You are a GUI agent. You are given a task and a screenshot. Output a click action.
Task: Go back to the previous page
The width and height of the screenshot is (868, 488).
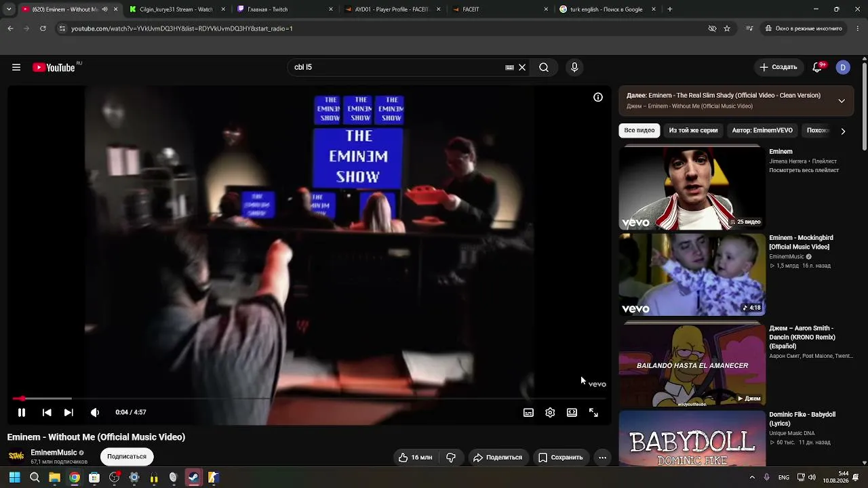[10, 28]
